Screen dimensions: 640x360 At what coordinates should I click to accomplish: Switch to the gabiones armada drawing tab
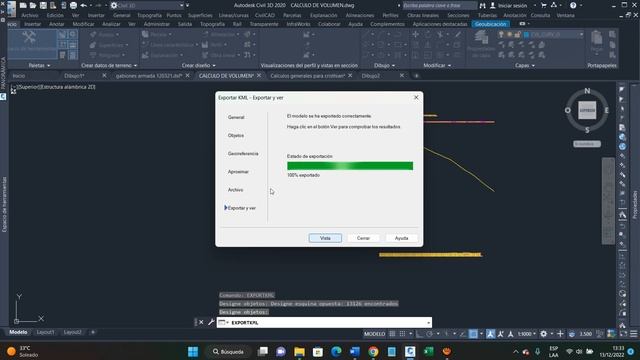click(x=149, y=76)
